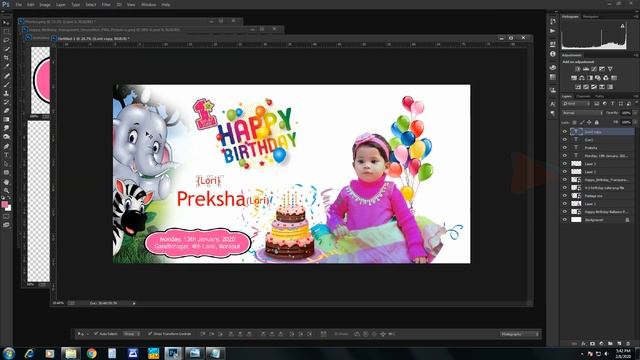Hide the Background layer
Image resolution: width=640 pixels, height=360 pixels.
565,220
